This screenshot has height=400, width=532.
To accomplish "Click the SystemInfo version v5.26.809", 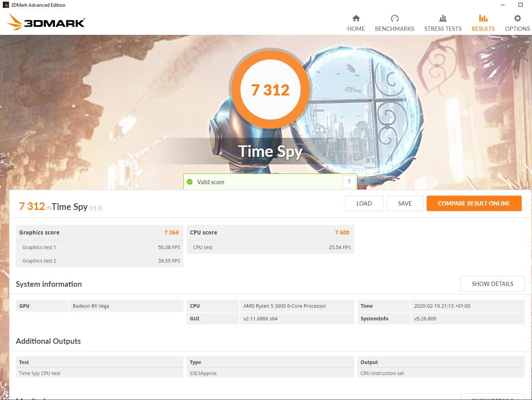I will (467, 318).
